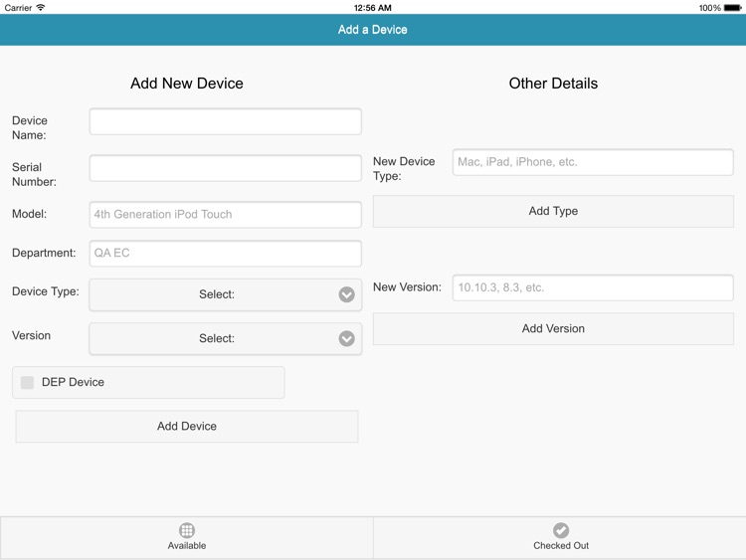Click the Wi-Fi status icon

pos(41,7)
